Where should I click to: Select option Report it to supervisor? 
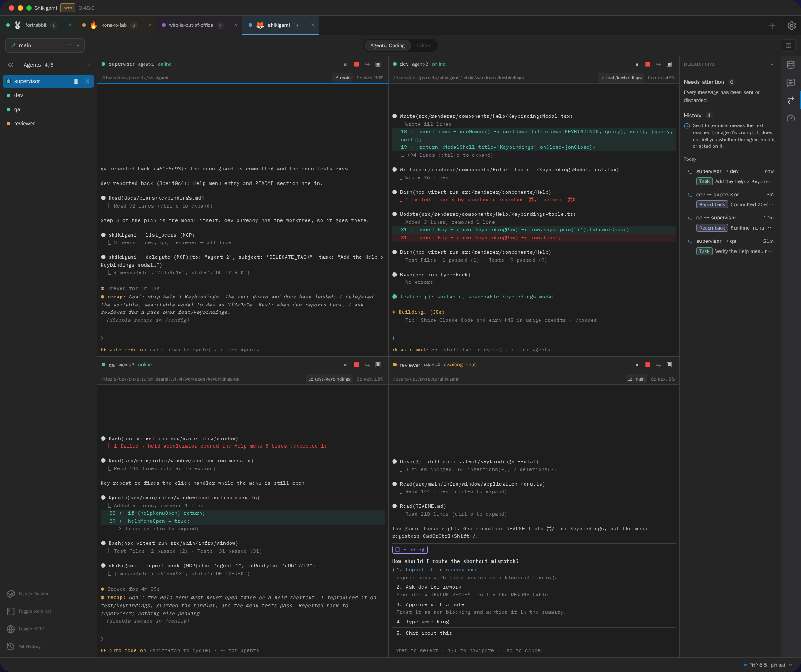[x=441, y=570]
